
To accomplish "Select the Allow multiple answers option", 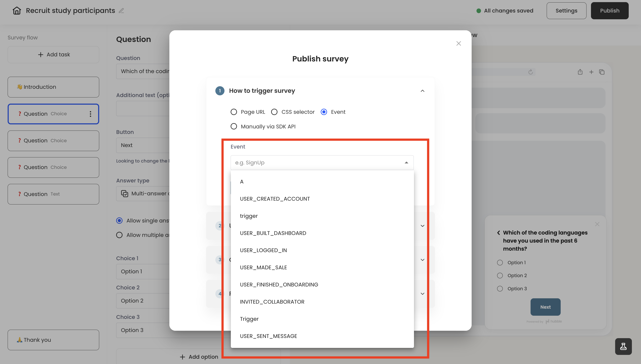I will click(119, 235).
